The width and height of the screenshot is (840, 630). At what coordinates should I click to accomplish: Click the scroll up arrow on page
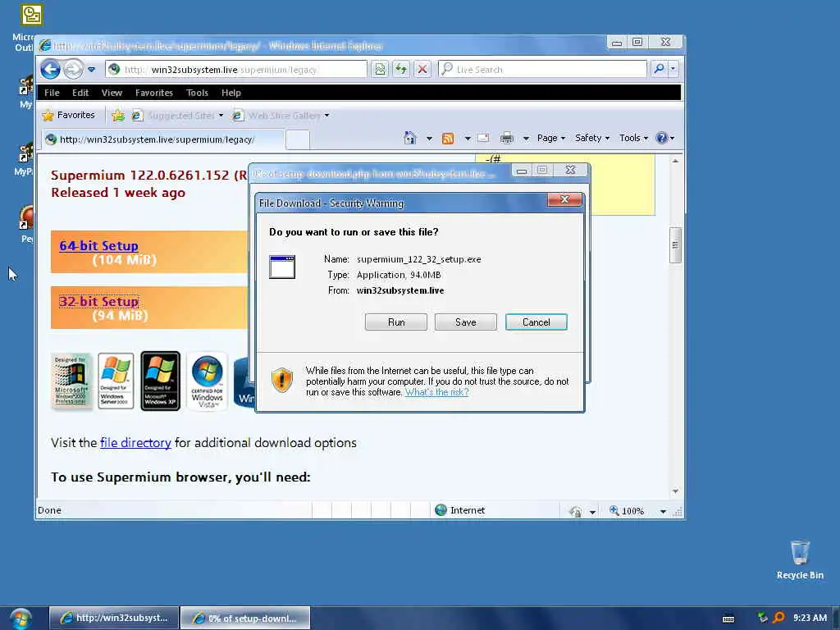point(675,161)
